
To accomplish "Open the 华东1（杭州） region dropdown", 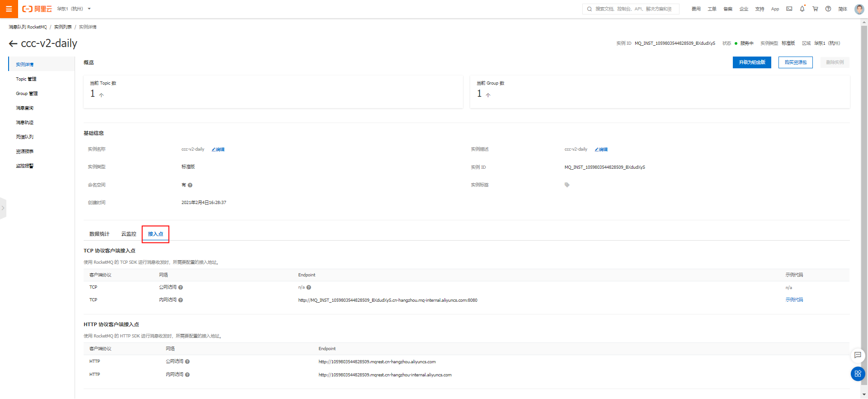I will coord(74,9).
